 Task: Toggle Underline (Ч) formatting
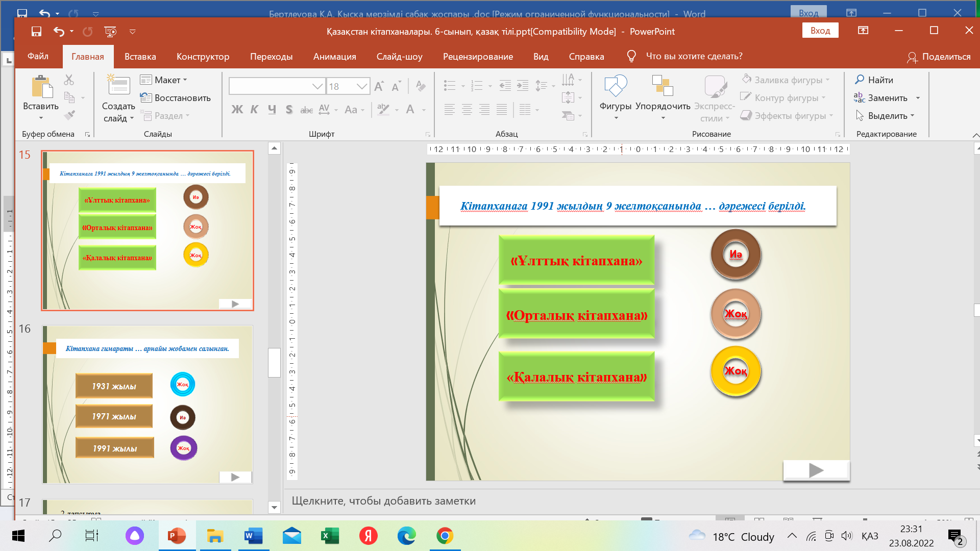(272, 109)
